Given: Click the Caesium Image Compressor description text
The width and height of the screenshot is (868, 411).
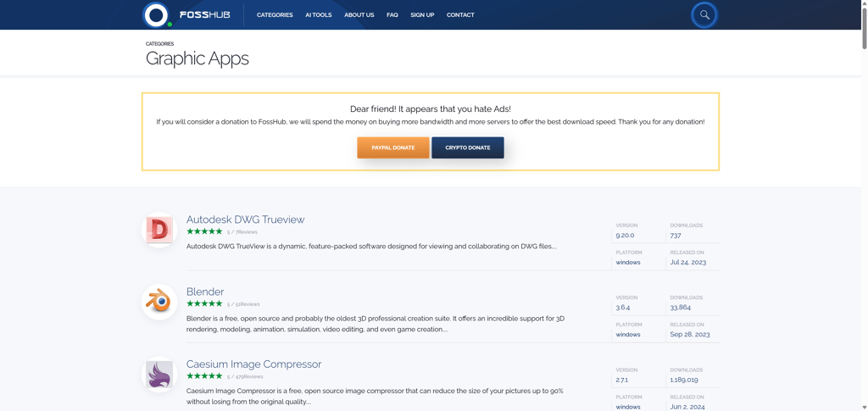Looking at the screenshot, I should [375, 396].
